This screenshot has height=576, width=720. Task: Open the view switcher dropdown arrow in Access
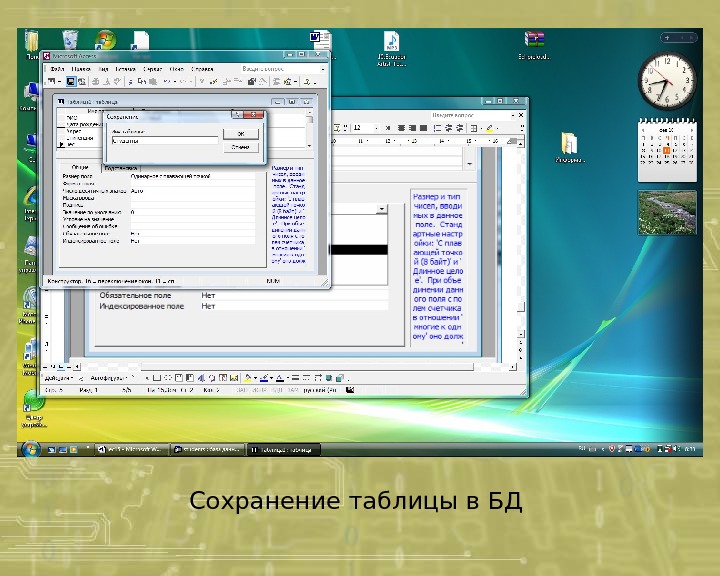[59, 82]
